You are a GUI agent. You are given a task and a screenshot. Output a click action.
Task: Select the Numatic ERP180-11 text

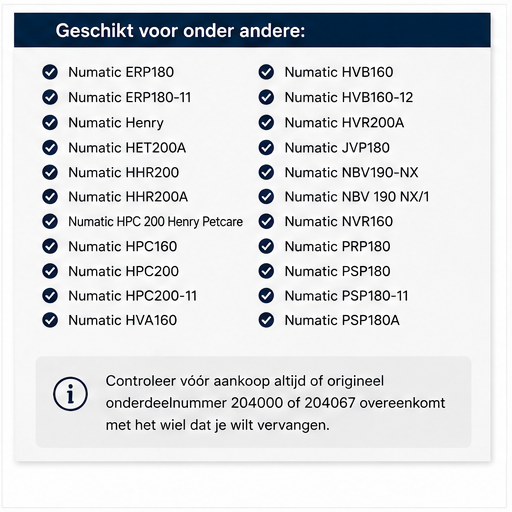[x=129, y=97]
